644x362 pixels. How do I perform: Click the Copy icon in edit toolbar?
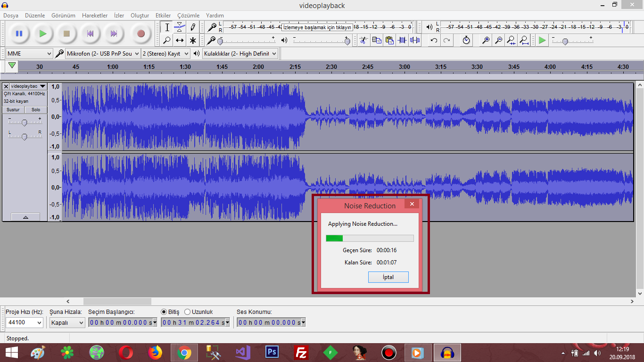pos(376,40)
